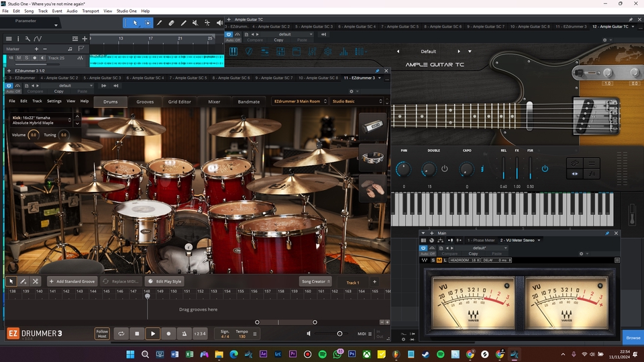The height and width of the screenshot is (362, 644).
Task: Select the hand claps percussion thumbnail
Action: click(x=372, y=189)
